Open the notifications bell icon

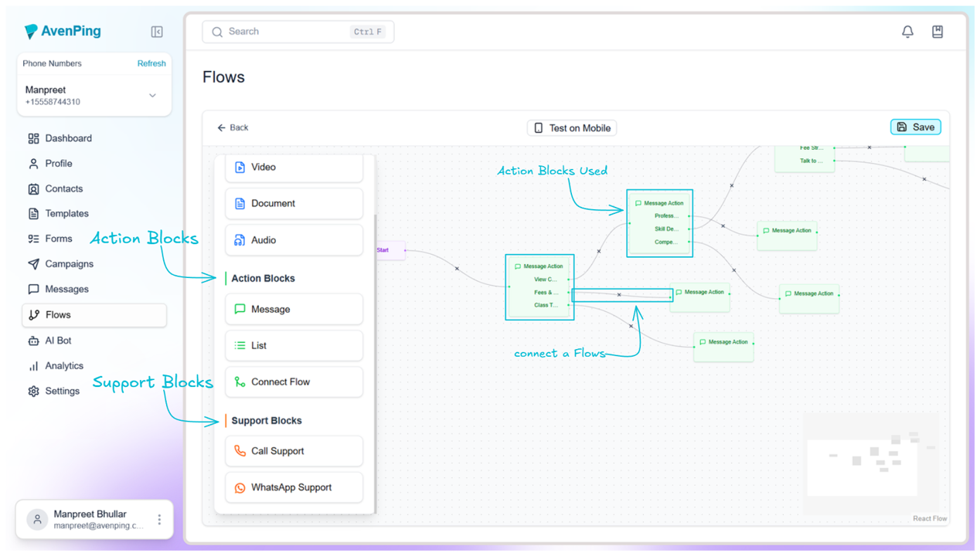coord(907,31)
